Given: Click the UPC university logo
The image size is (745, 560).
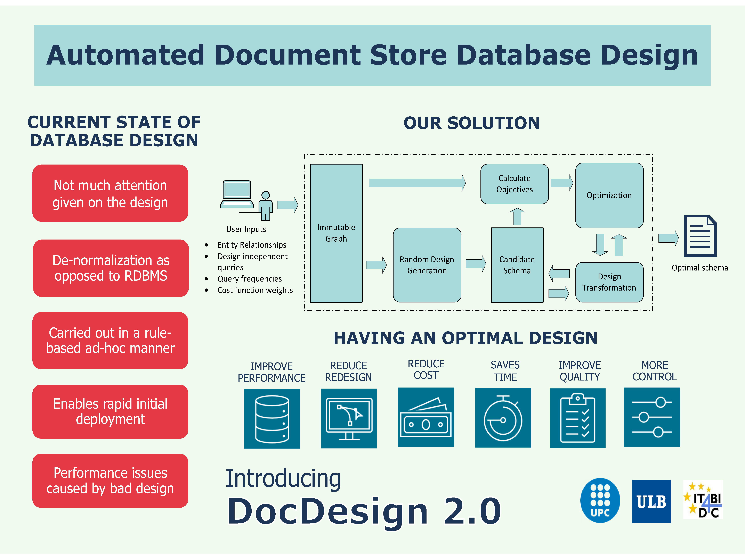Looking at the screenshot, I should pos(600,500).
